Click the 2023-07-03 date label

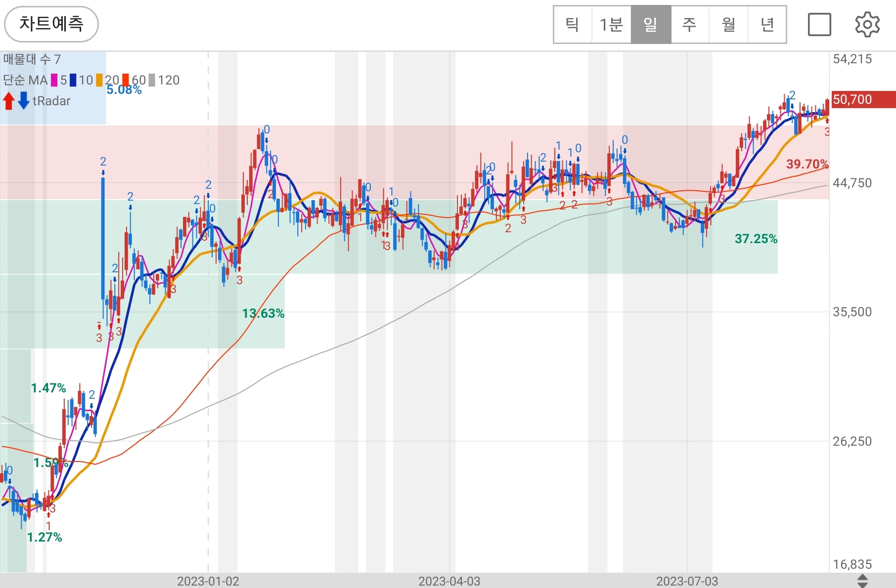(x=687, y=581)
